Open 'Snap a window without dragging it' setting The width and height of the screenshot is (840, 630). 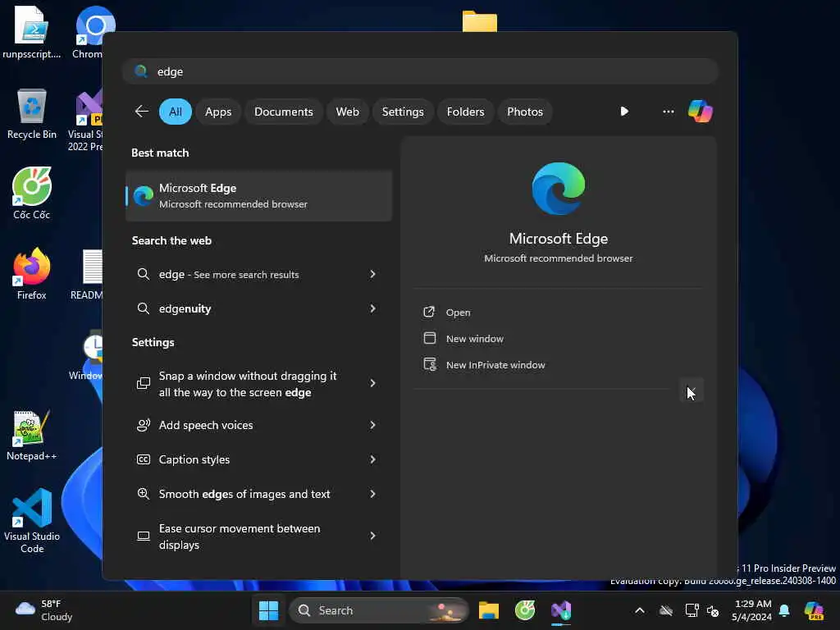click(258, 384)
